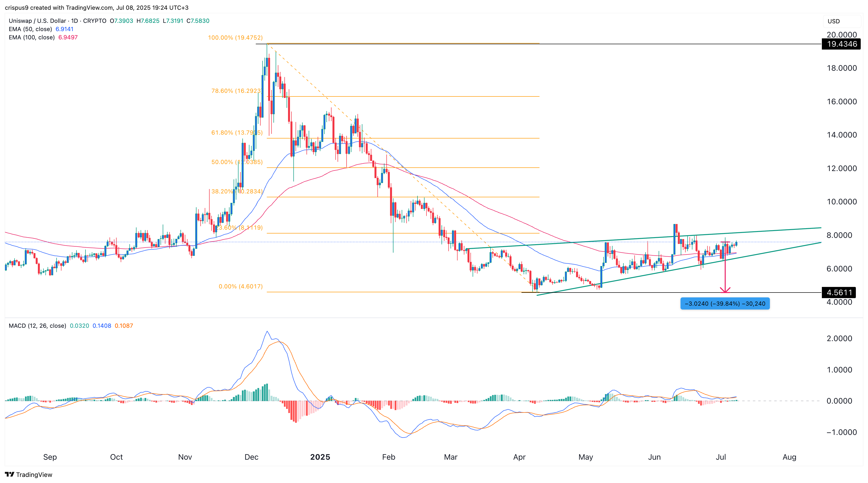Click the TradingView wordmark link
Screen dimensions: 868x483
34,474
